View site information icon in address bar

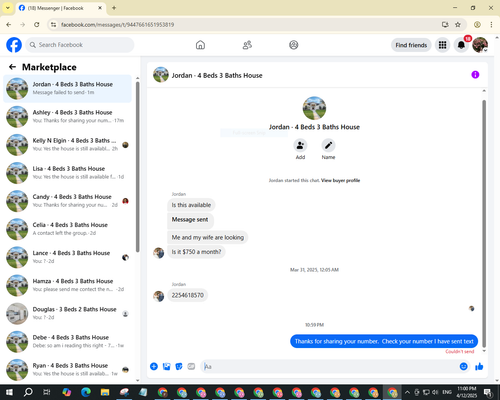point(53,25)
